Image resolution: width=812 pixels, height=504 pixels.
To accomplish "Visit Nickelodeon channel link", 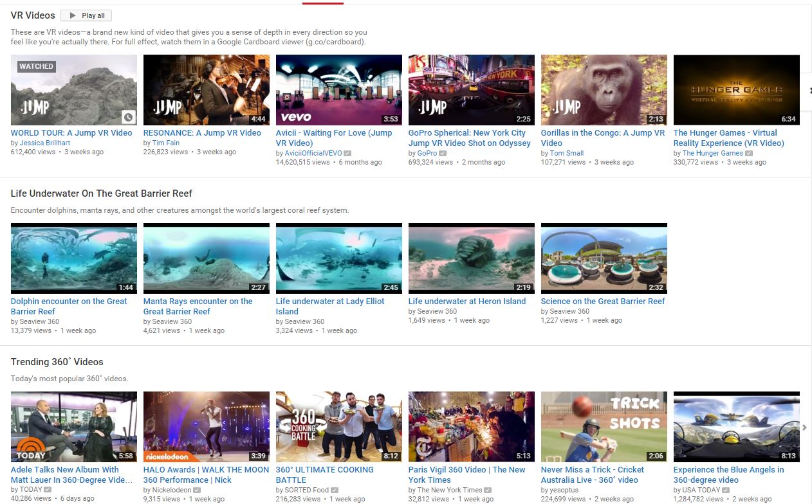I will tap(172, 490).
